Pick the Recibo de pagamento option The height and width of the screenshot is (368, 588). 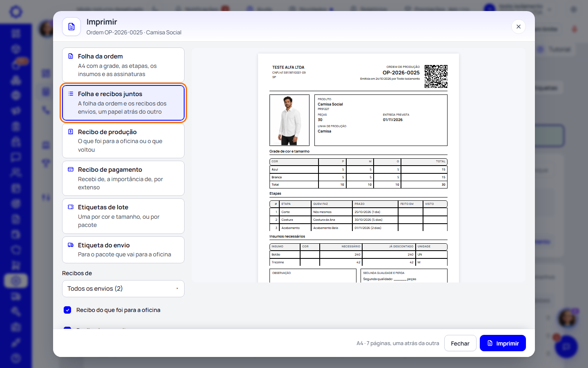click(x=123, y=178)
